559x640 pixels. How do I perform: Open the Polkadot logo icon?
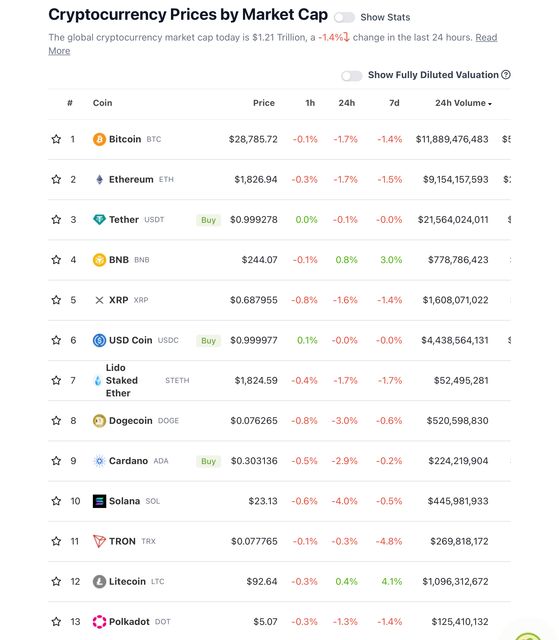(99, 622)
